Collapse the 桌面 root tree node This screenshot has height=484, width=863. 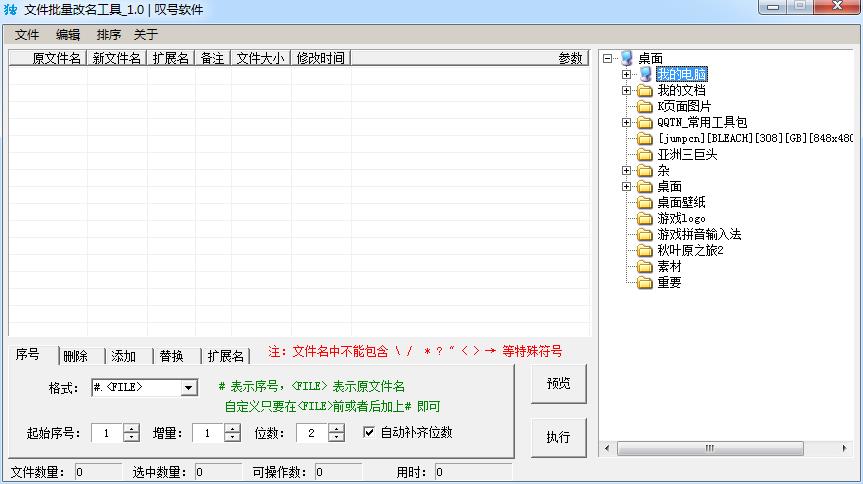coord(608,58)
